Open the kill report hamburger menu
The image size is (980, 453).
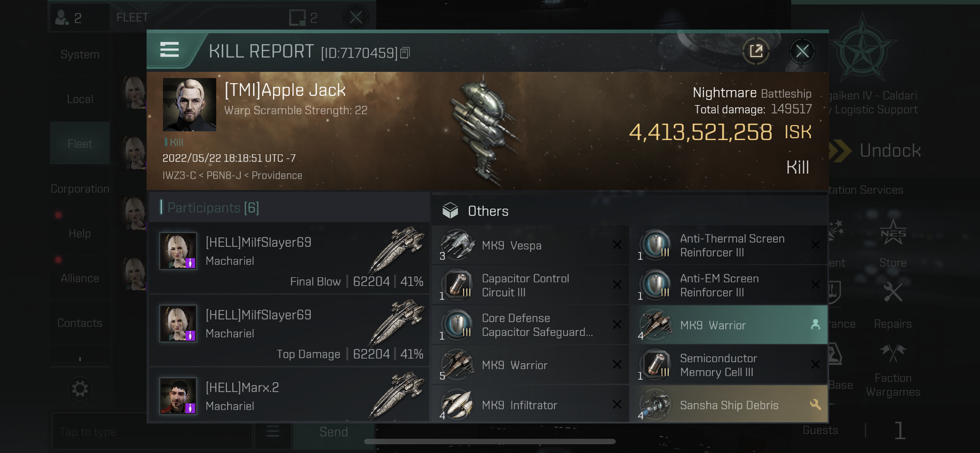[x=169, y=50]
